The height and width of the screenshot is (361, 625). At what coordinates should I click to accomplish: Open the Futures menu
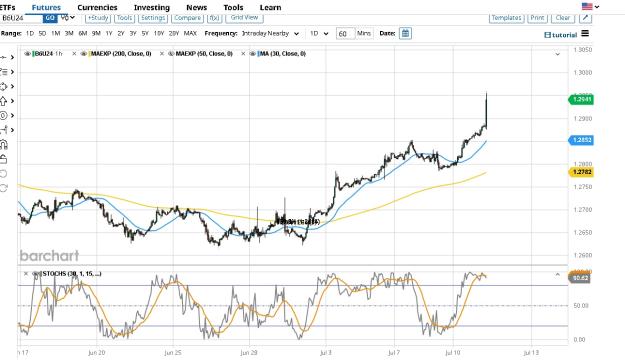click(x=46, y=7)
